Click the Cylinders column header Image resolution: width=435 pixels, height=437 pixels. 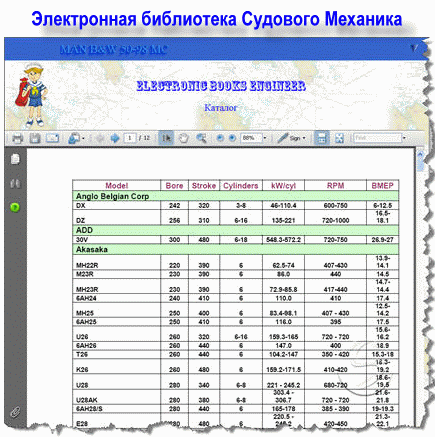(x=241, y=186)
